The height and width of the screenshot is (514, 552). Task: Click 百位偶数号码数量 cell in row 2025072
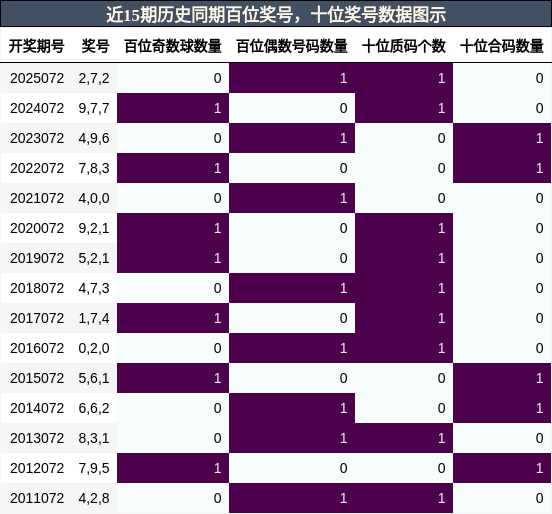coord(292,78)
